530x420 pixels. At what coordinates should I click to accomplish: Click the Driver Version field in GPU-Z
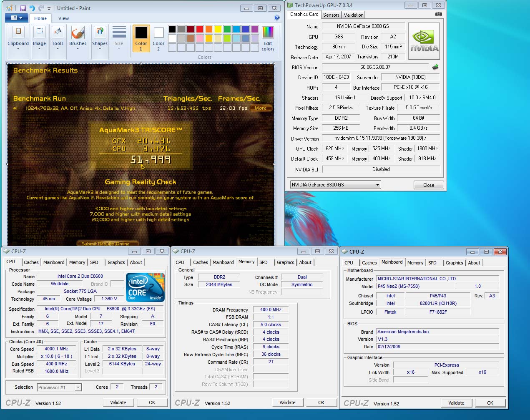tap(381, 138)
